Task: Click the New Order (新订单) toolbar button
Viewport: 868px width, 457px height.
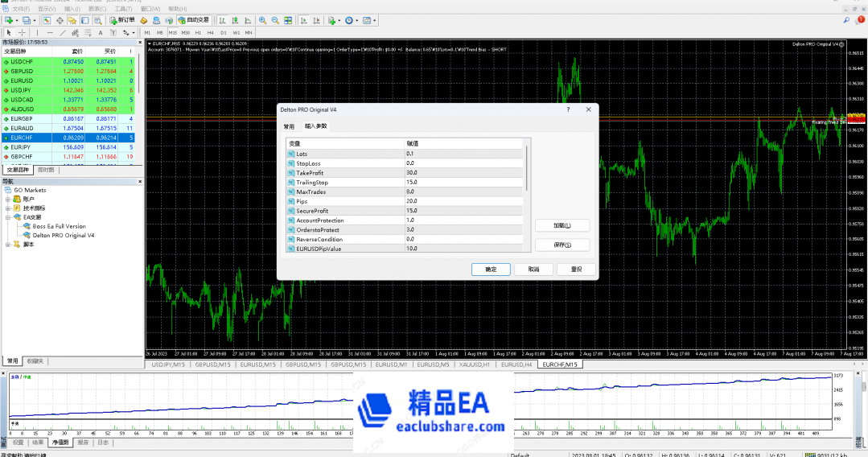Action: pos(122,20)
